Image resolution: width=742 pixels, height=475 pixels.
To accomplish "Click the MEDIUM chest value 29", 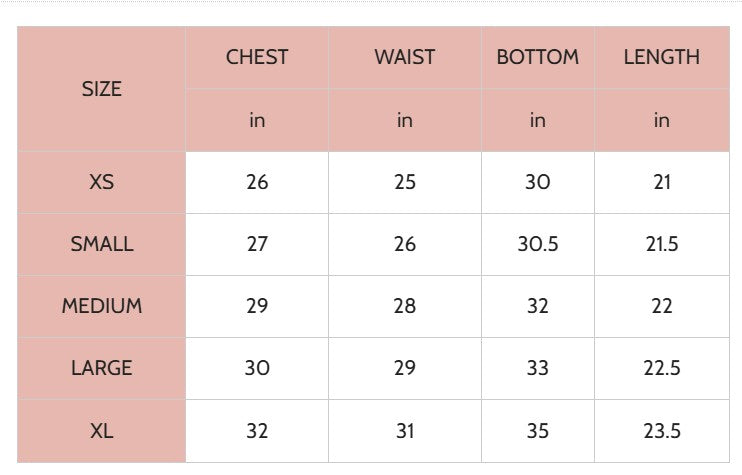I will coord(257,306).
